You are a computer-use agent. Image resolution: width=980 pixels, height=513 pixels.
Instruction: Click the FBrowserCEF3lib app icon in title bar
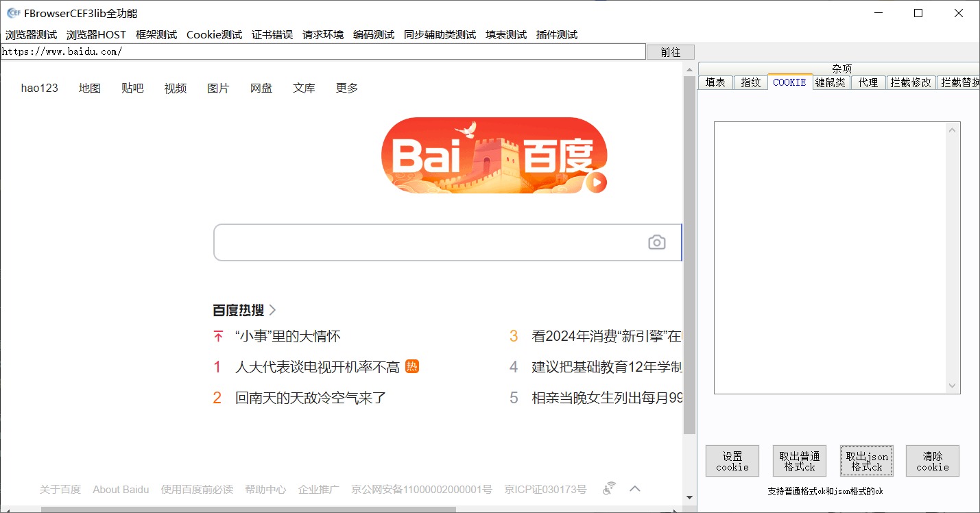pos(12,13)
